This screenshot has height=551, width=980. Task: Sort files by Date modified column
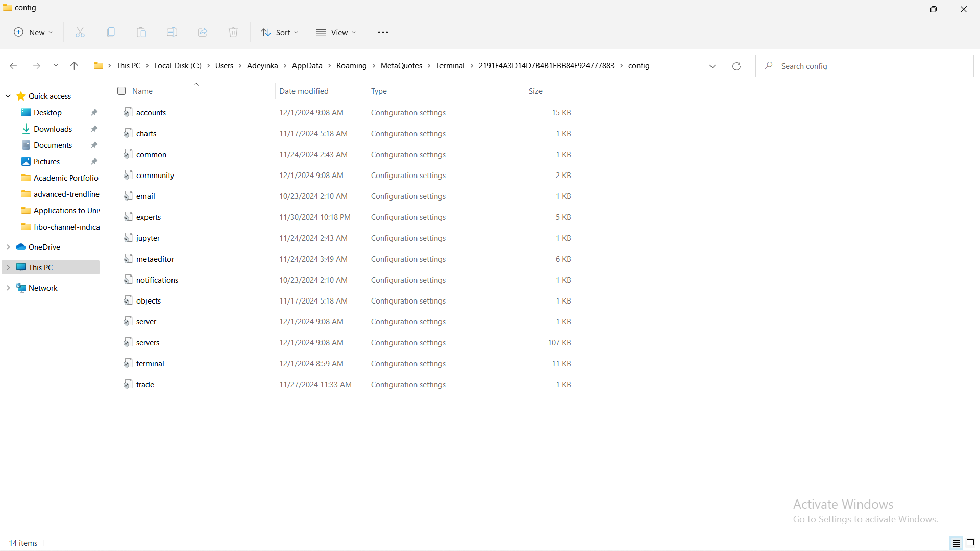[x=304, y=91]
